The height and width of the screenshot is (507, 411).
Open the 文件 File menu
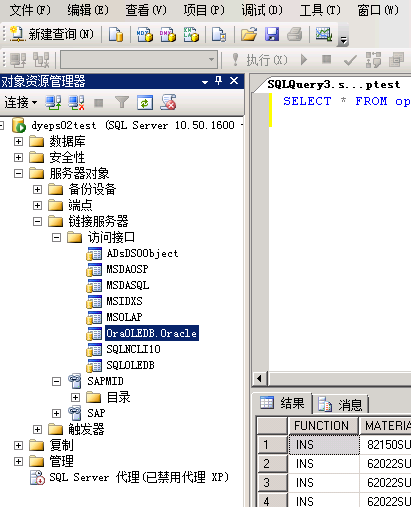pyautogui.click(x=30, y=10)
